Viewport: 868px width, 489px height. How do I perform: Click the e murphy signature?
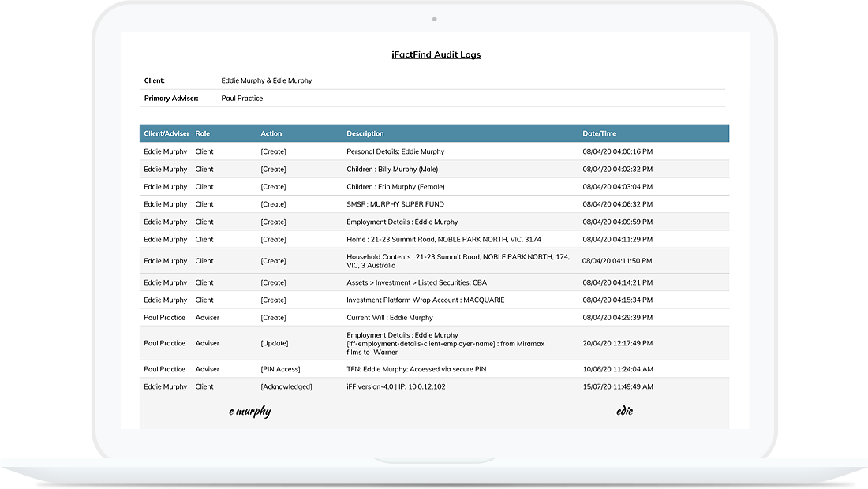point(249,412)
